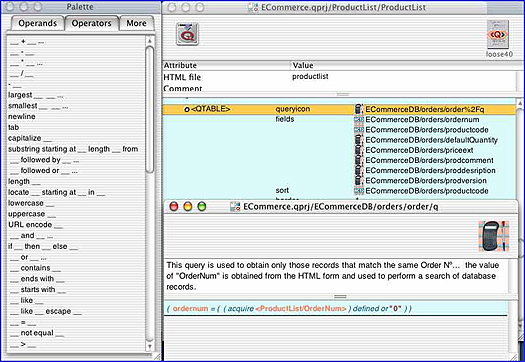Click the icon beside orders/priceext
This screenshot has width=525, height=362.
pos(359,150)
